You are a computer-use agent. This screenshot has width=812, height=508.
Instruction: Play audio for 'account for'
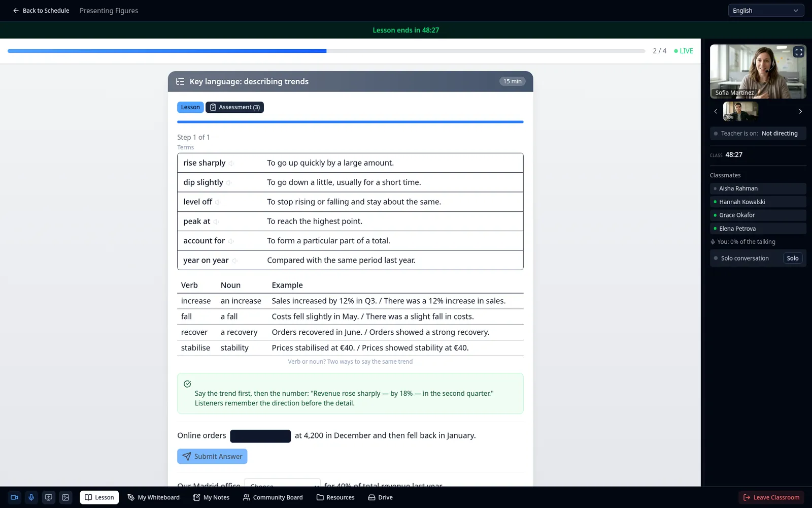[230, 241]
